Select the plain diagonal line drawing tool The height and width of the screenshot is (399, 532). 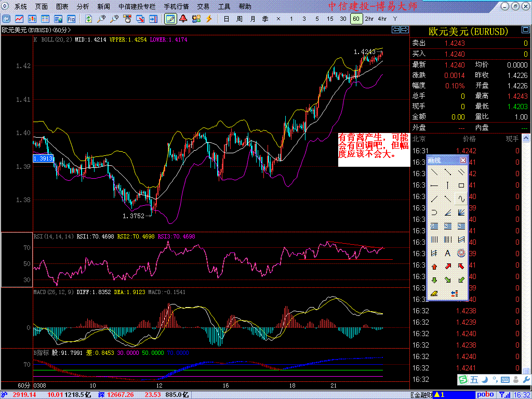pyautogui.click(x=434, y=172)
